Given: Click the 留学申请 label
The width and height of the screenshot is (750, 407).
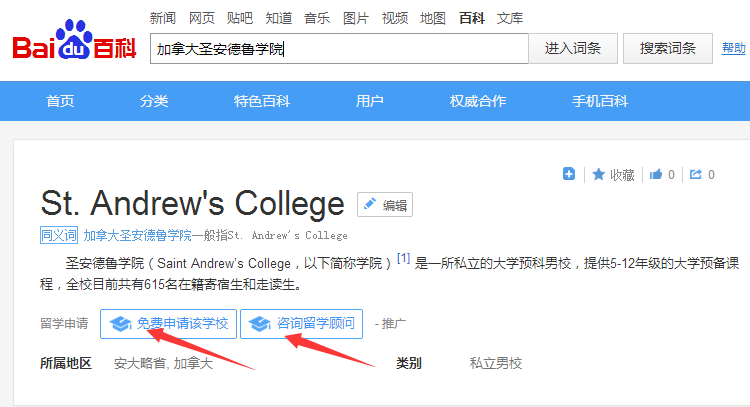Looking at the screenshot, I should [x=64, y=323].
